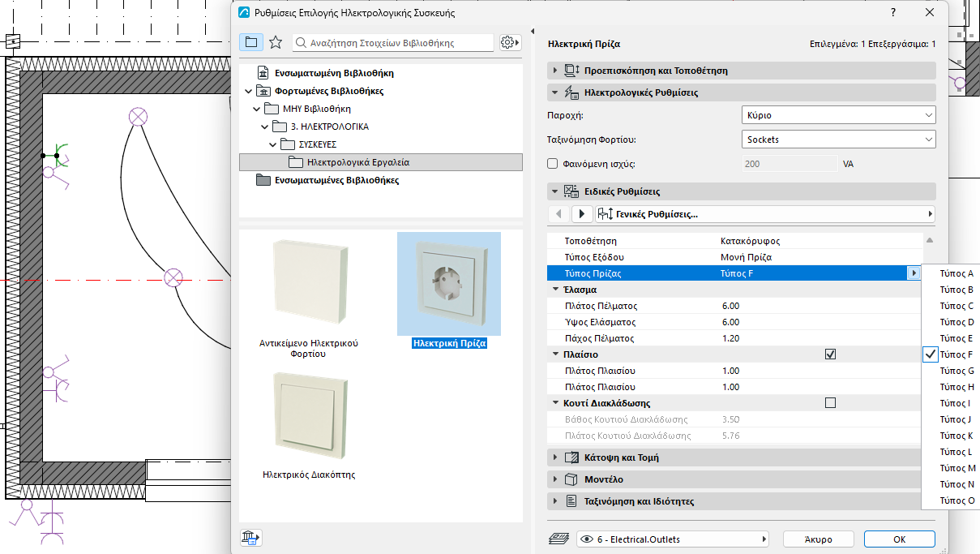Image resolution: width=980 pixels, height=554 pixels.
Task: Click the OK button
Action: pyautogui.click(x=899, y=539)
